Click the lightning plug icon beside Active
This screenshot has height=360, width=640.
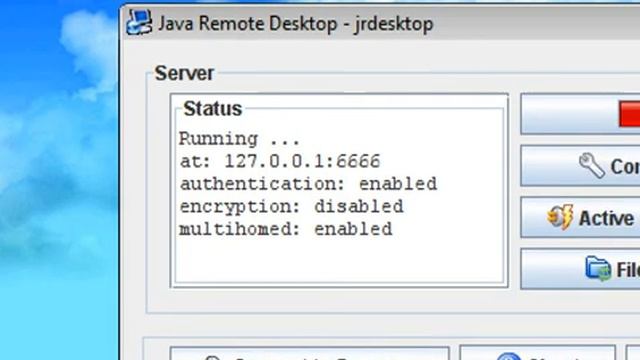coord(560,217)
